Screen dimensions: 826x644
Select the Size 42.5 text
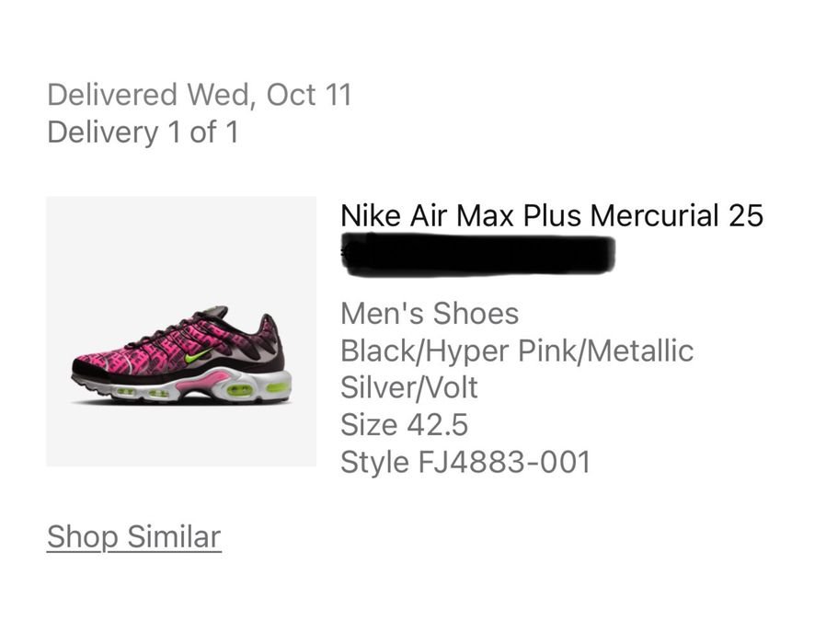point(404,424)
